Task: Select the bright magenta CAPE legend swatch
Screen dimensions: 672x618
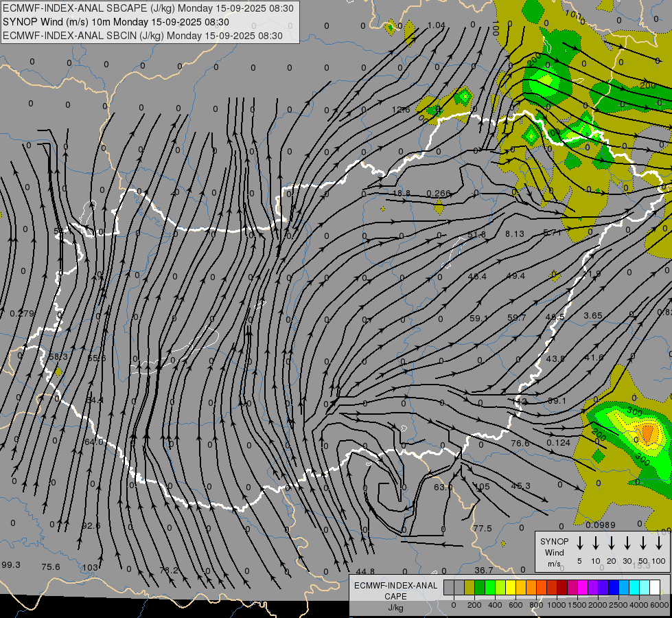Action: pos(583,588)
